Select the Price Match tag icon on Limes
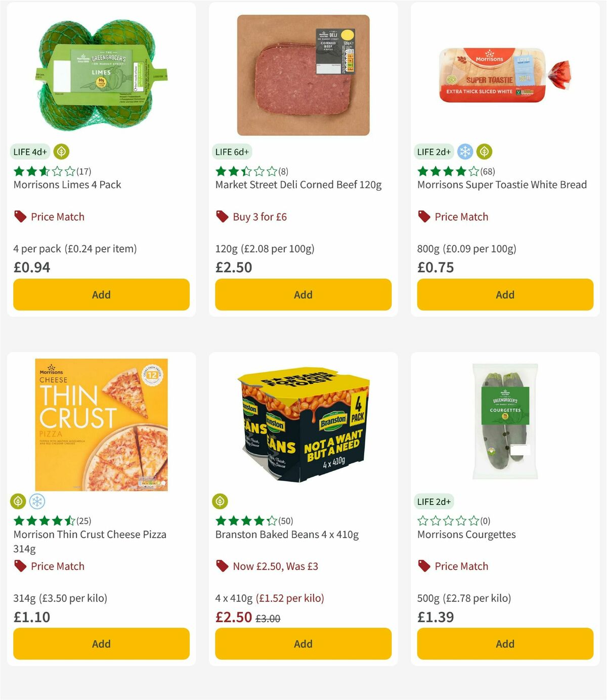The height and width of the screenshot is (700, 607). point(20,216)
